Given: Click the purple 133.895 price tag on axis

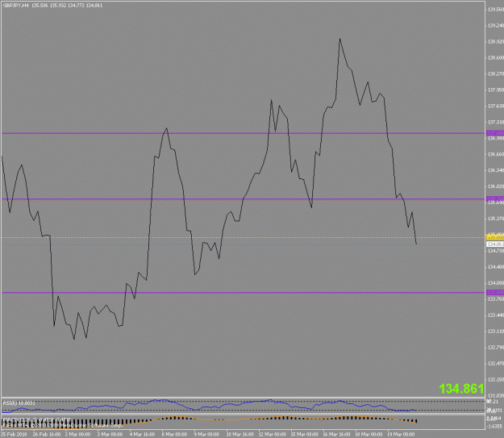Looking at the screenshot, I should coord(495,293).
